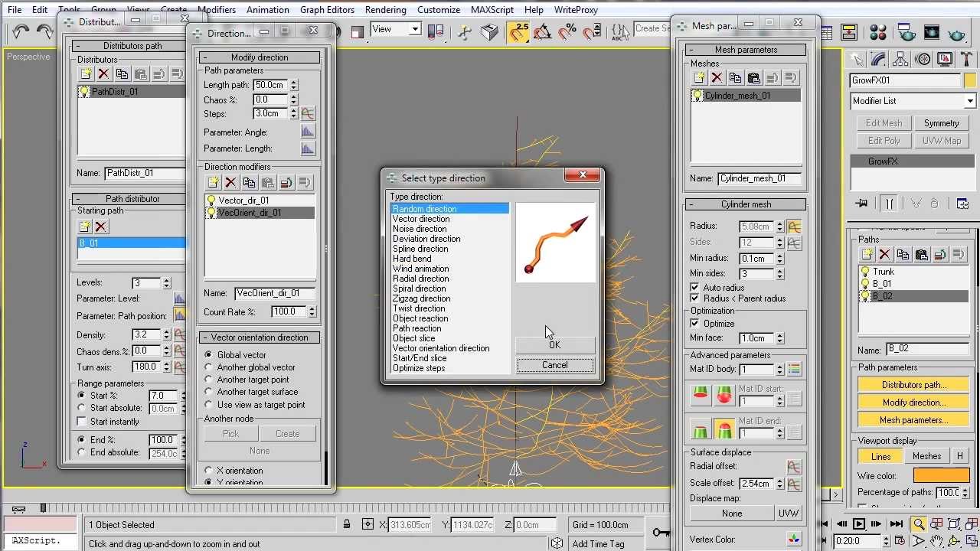Open Parameter: Length graph icon
This screenshot has width=980, height=551.
click(307, 148)
